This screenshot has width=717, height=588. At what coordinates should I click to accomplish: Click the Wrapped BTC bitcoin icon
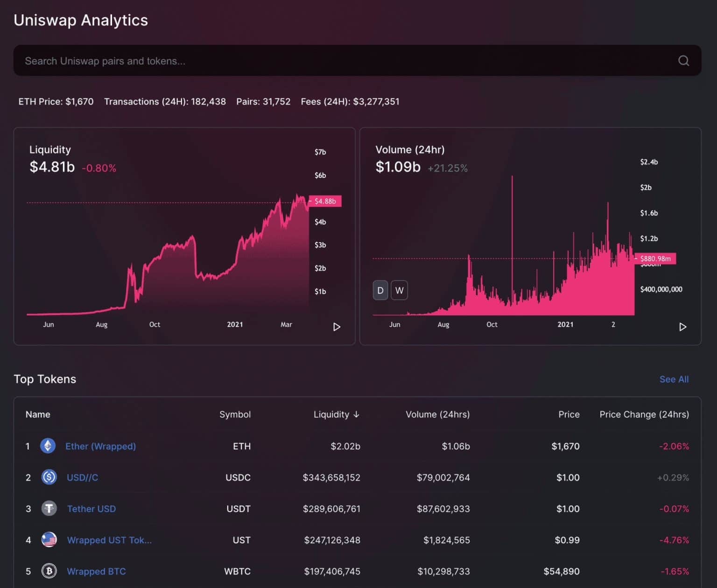coord(49,571)
